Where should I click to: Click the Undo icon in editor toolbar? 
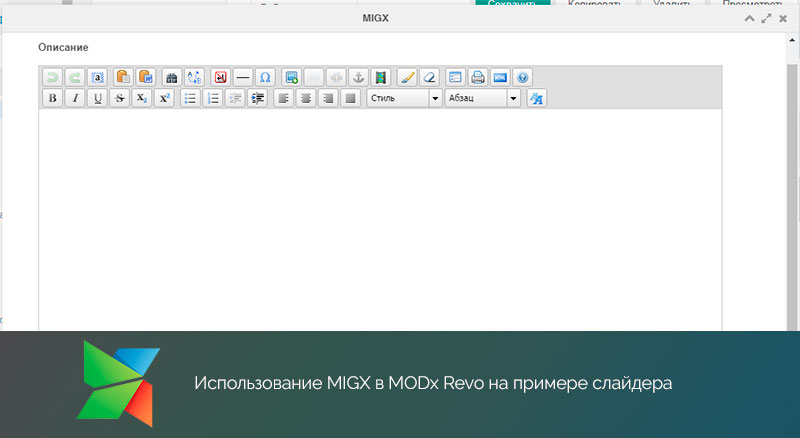(52, 77)
